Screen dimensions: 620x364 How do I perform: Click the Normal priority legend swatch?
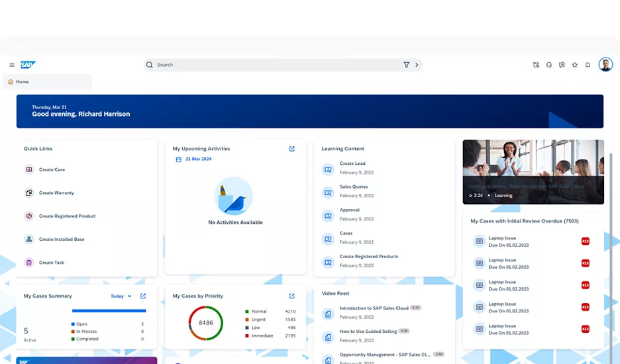click(247, 312)
